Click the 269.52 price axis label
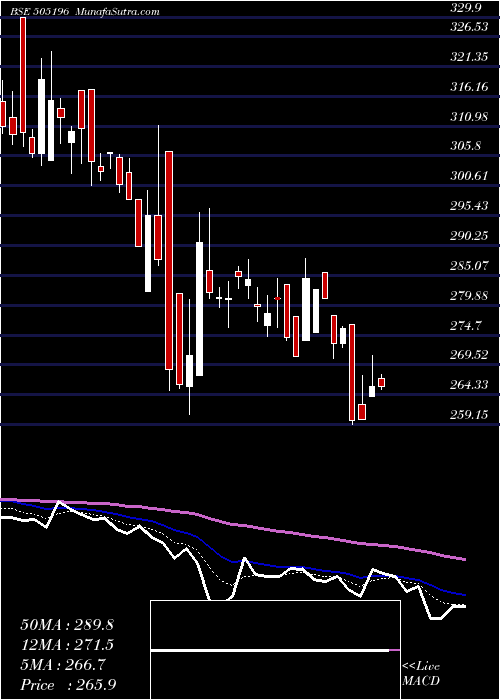This screenshot has height=700, width=500. 468,355
